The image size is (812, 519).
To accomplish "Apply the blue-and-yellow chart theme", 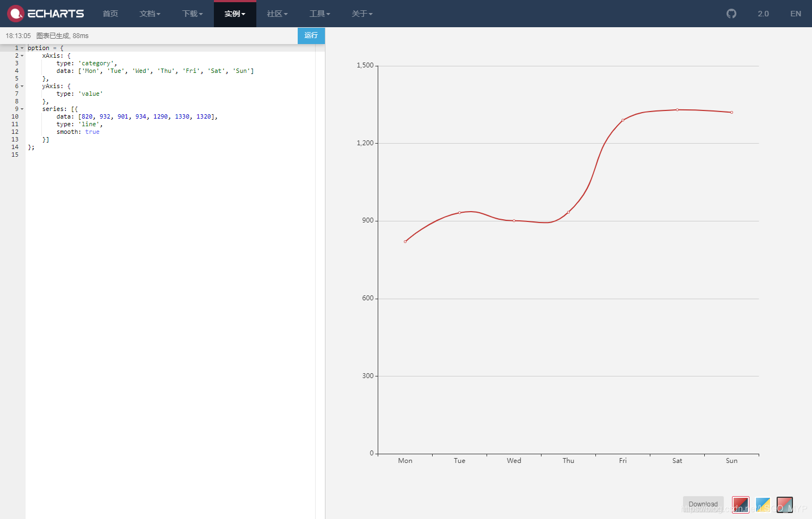I will tap(762, 504).
